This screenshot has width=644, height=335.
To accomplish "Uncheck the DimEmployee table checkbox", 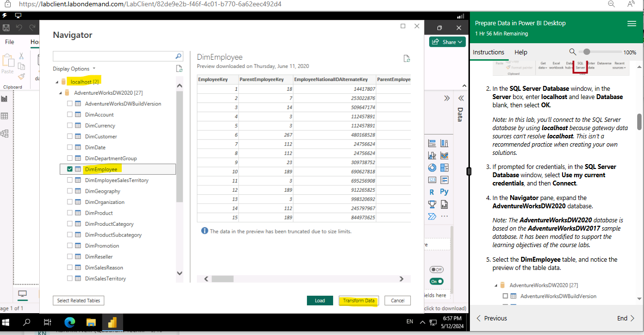I will click(70, 169).
